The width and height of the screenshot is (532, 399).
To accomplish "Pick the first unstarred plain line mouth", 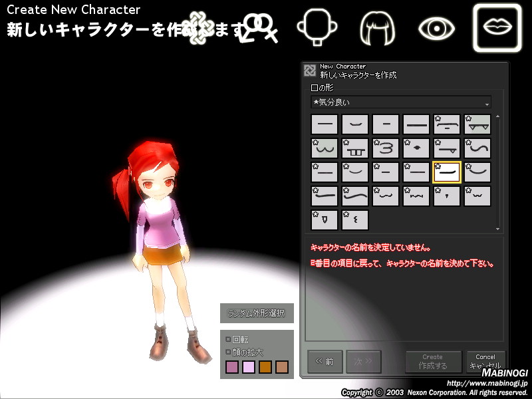I will click(325, 124).
